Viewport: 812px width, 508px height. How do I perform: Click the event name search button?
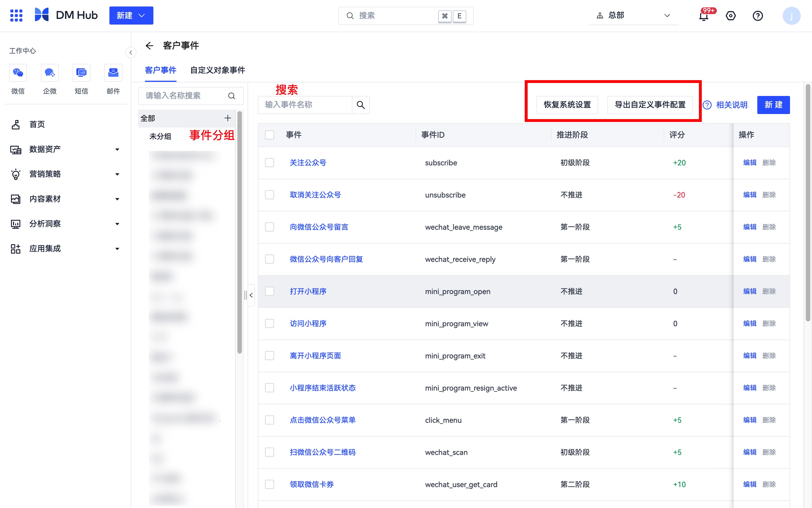361,105
